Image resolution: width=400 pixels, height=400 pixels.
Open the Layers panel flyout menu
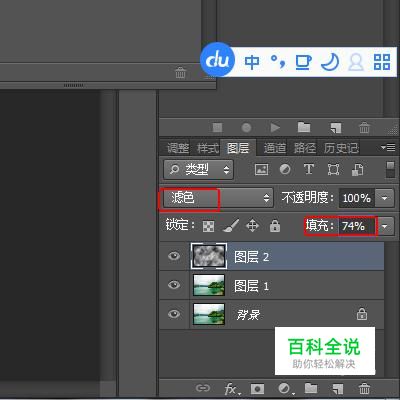click(388, 147)
